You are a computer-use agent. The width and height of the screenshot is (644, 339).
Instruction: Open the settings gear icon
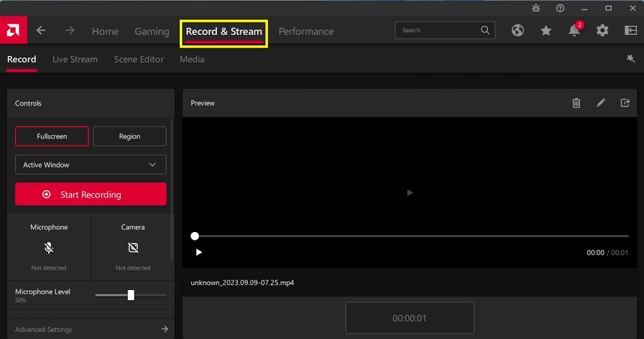tap(602, 30)
